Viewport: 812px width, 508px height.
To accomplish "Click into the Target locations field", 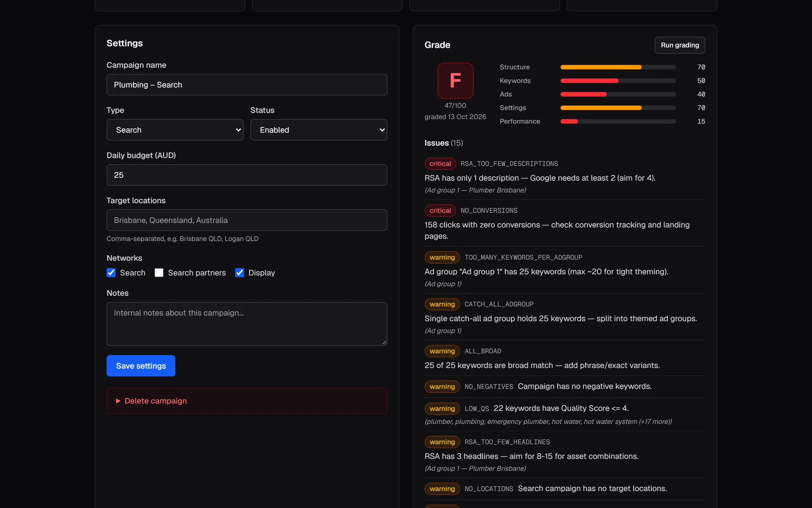I will click(x=247, y=220).
